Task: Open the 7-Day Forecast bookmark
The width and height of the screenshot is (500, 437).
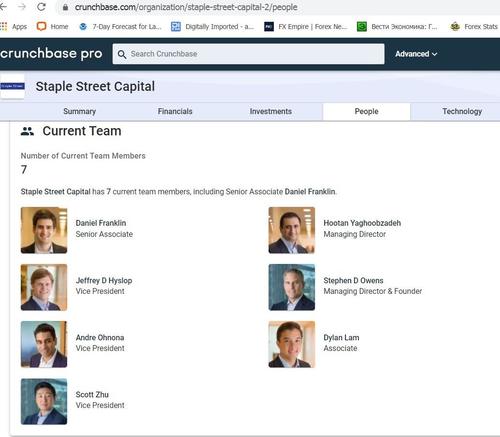Action: coord(120,27)
